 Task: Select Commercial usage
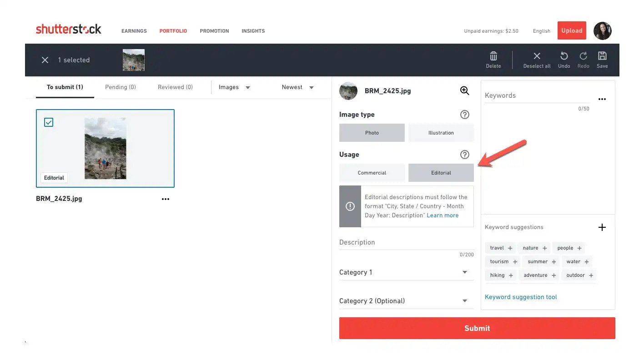372,173
